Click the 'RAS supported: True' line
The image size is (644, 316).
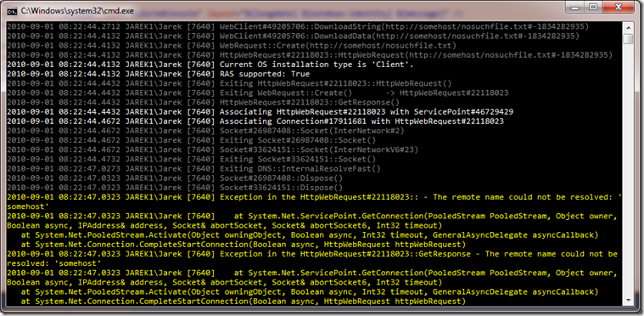pyautogui.click(x=158, y=74)
